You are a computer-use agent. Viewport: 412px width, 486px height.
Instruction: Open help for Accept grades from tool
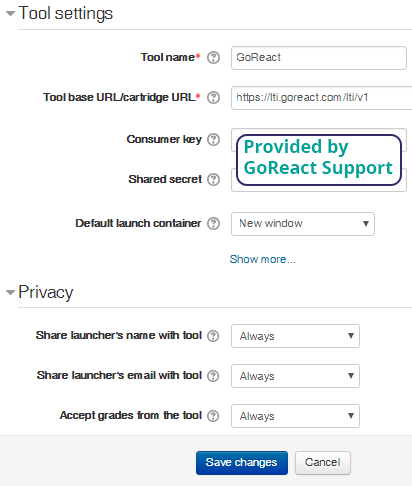point(213,416)
